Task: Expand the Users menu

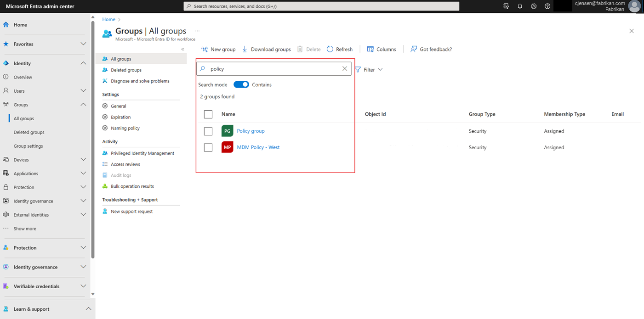Action: click(x=83, y=91)
